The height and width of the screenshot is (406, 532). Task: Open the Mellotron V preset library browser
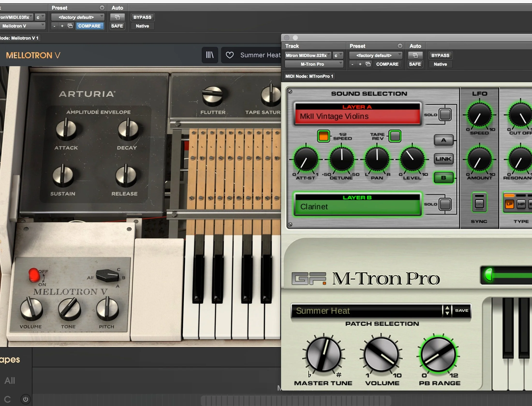coord(210,55)
